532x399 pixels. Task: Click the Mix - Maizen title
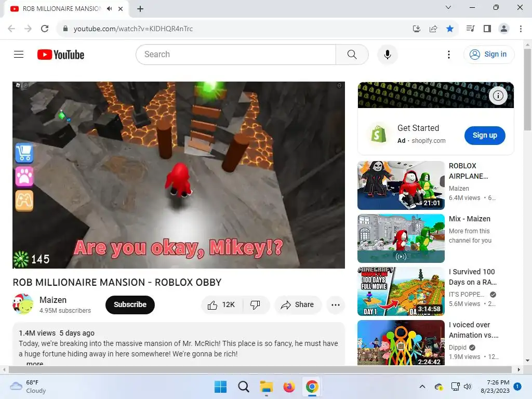(x=470, y=219)
